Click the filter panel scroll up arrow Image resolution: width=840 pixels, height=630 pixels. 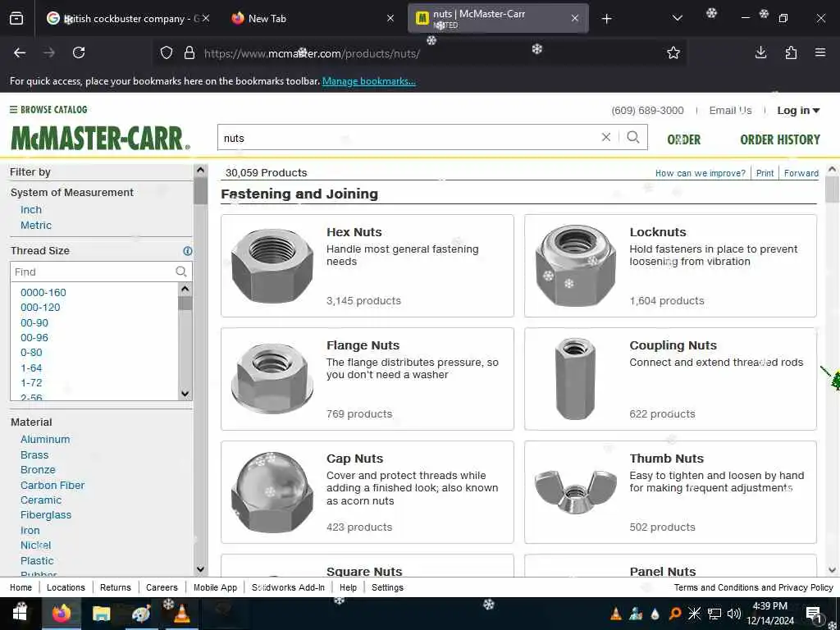point(200,171)
